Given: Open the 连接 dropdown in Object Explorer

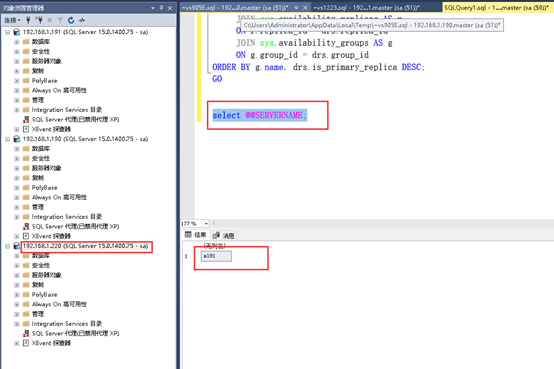Looking at the screenshot, I should pyautogui.click(x=12, y=20).
